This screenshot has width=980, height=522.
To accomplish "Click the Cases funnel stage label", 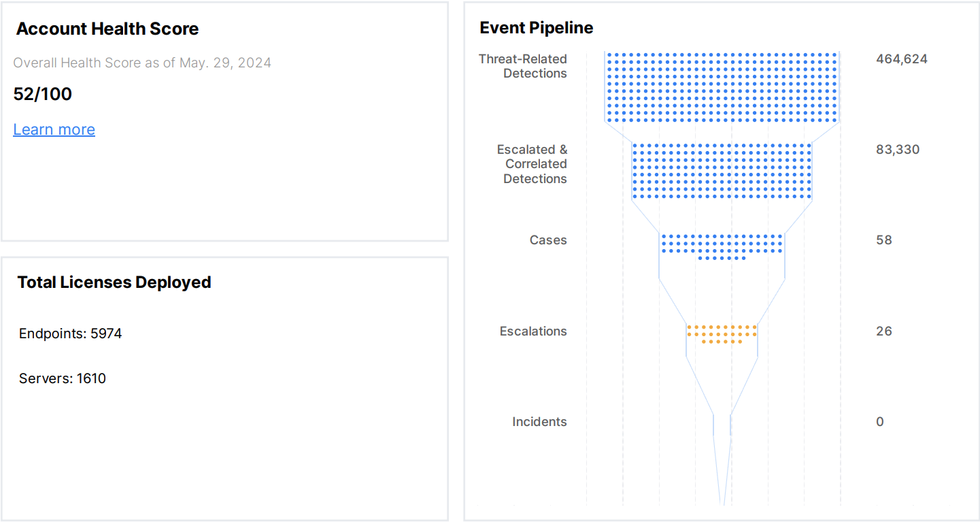I will [x=548, y=240].
